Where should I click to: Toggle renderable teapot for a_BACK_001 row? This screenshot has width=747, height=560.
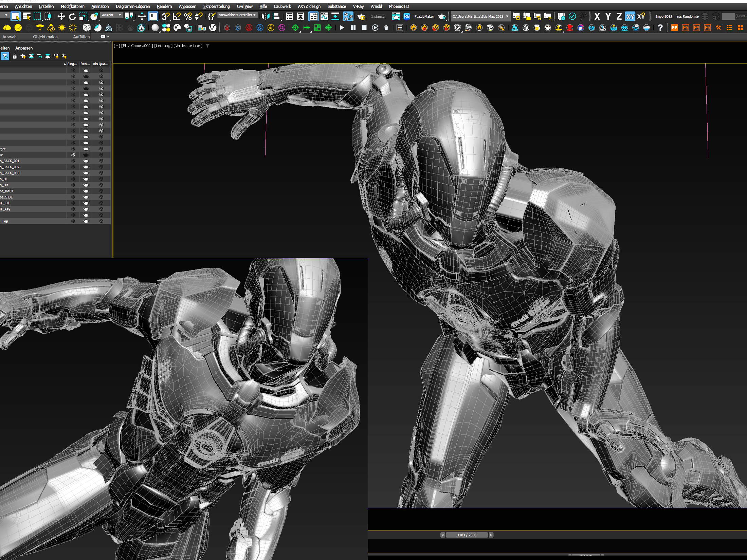pos(86,161)
